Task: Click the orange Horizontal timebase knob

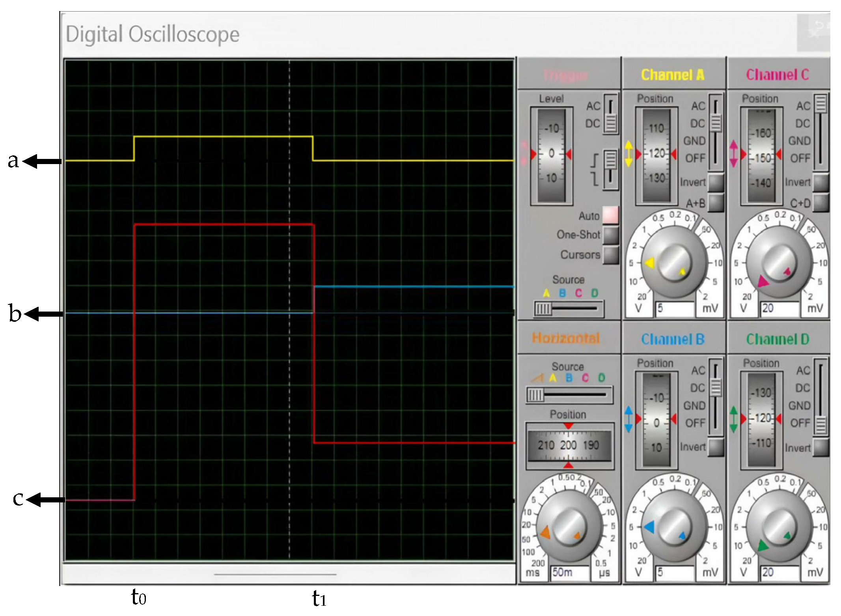Action: tap(569, 526)
